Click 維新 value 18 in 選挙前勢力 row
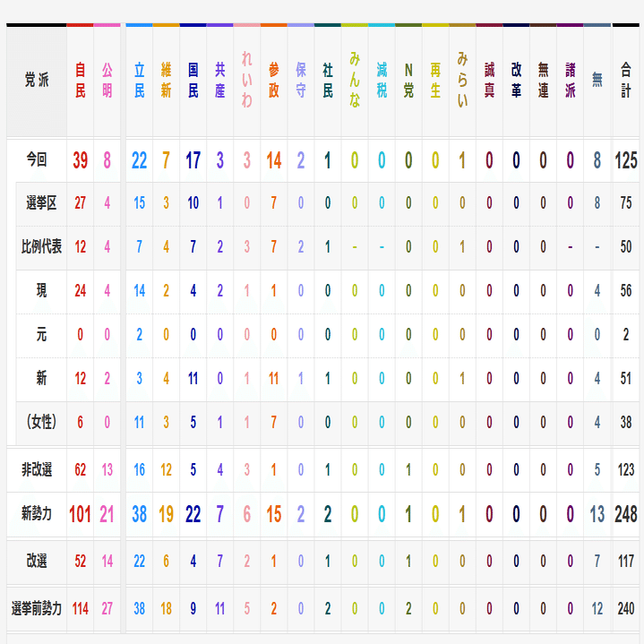The image size is (644, 644). [x=166, y=609]
